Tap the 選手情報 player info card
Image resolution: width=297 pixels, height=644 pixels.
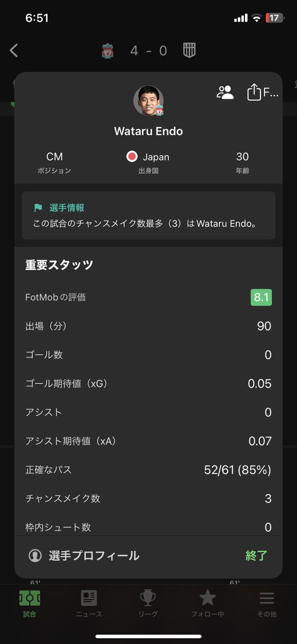[x=148, y=215]
